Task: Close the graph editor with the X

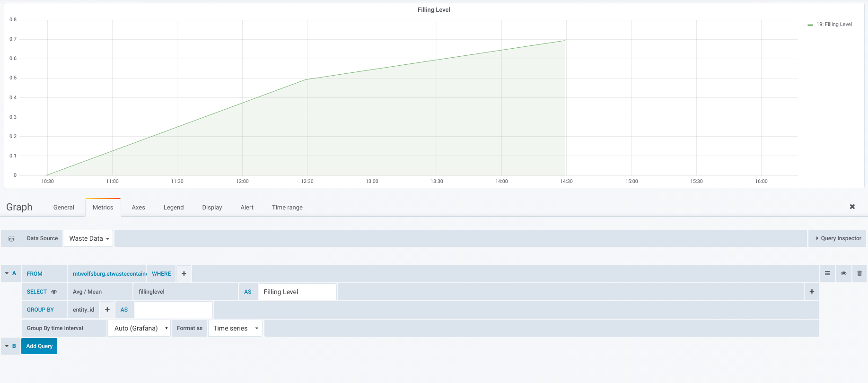Action: tap(852, 207)
